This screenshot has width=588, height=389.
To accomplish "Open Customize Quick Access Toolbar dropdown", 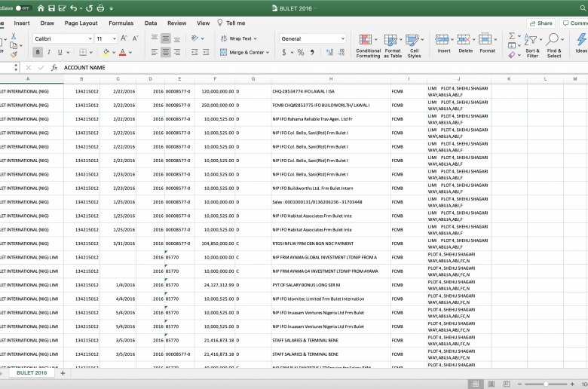I will point(112,8).
